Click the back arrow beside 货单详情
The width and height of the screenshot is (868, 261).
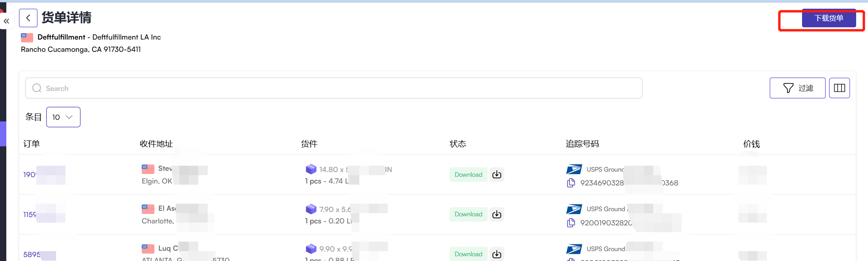(x=28, y=18)
